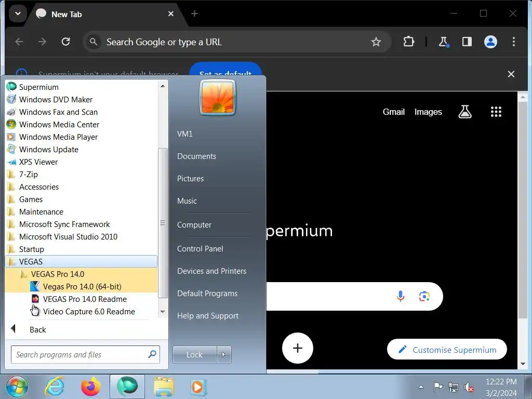Open the browser three-dot menu
This screenshot has width=532, height=399.
coord(514,42)
